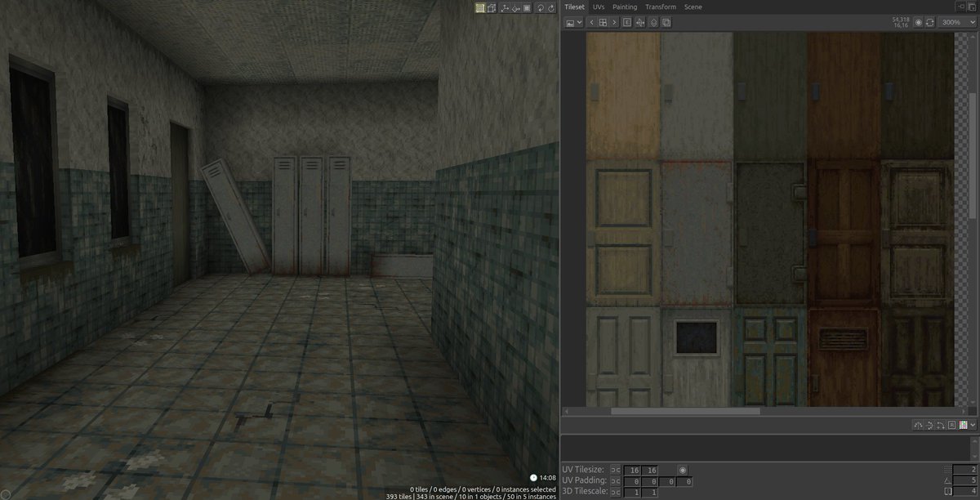Click the stacked layers icon in tileset toolbar
Screen dimensions: 980x500
[653, 23]
